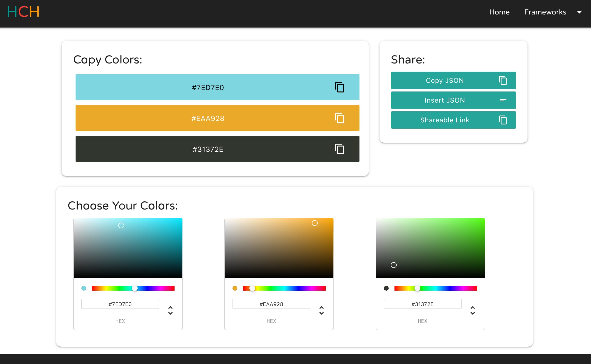Click the HEX label under #EAA928

click(271, 321)
